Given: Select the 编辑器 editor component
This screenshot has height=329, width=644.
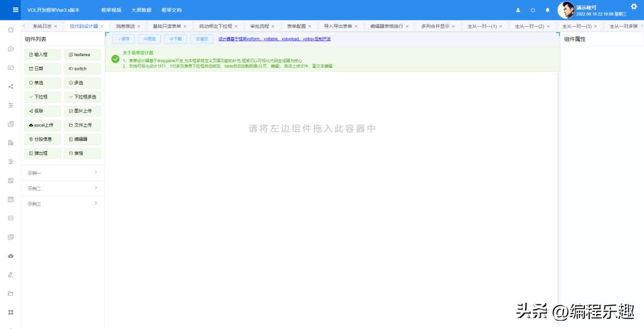Looking at the screenshot, I should pos(82,139).
